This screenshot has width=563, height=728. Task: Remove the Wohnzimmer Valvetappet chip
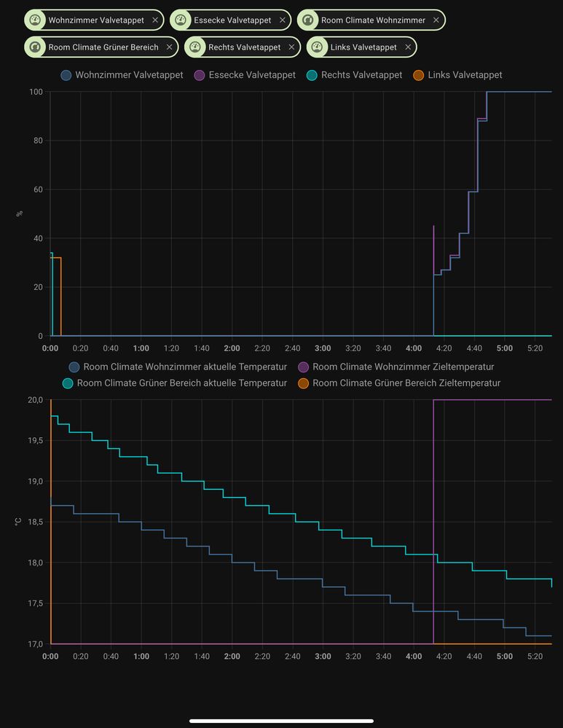click(155, 20)
